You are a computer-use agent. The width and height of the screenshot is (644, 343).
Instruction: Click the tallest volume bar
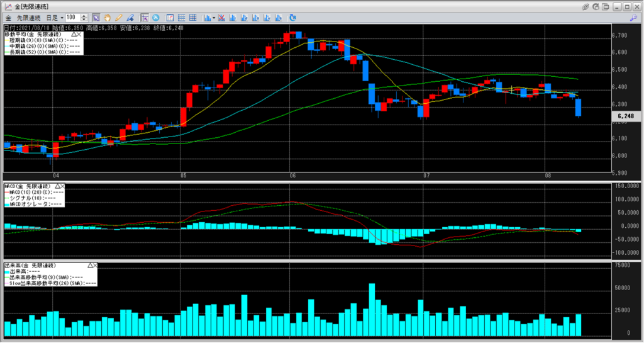372,310
